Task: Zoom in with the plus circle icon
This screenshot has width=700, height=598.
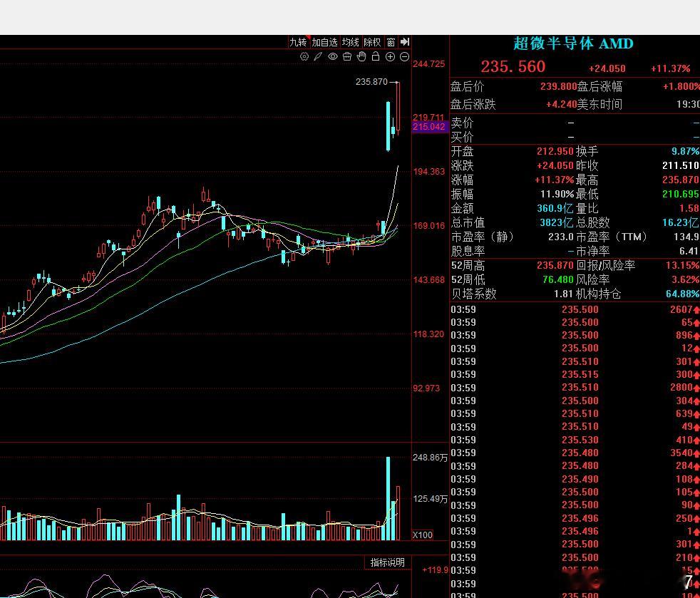Action: tap(390, 57)
